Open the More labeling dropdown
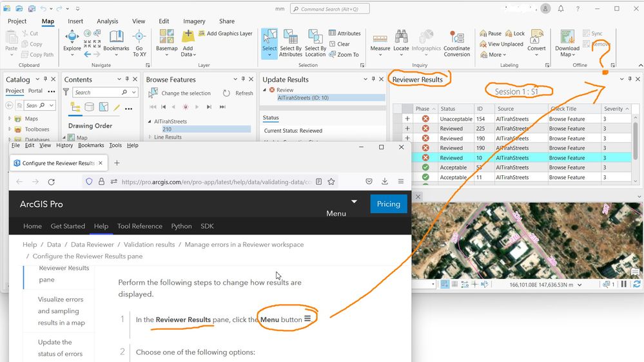This screenshot has height=362, width=644. pyautogui.click(x=493, y=55)
